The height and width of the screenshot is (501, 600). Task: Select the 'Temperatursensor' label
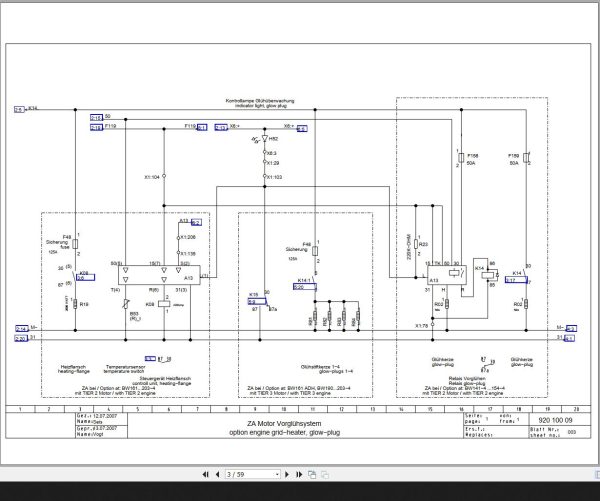[x=124, y=367]
